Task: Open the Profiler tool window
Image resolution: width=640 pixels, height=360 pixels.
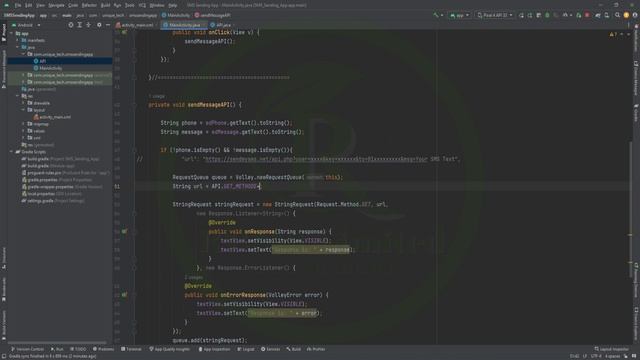Action: [x=316, y=349]
